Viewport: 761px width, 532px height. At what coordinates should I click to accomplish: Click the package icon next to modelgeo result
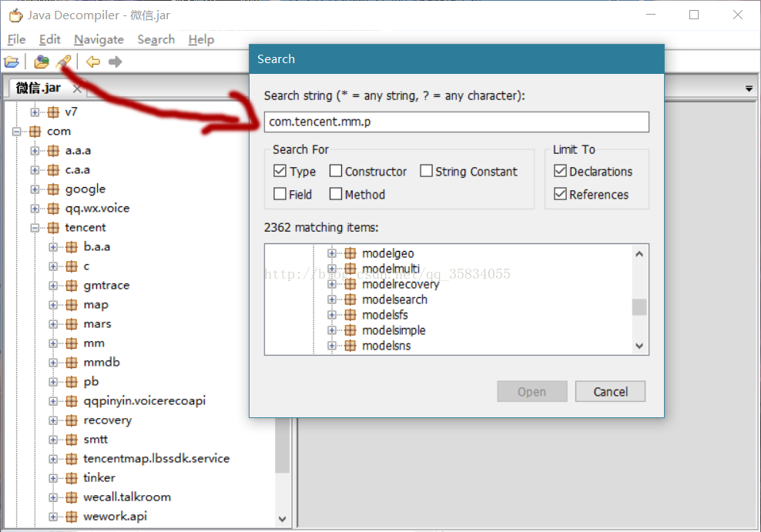tap(350, 253)
